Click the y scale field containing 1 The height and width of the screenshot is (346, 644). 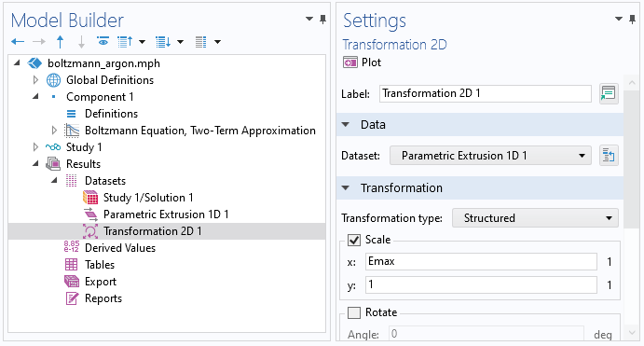[x=481, y=284]
